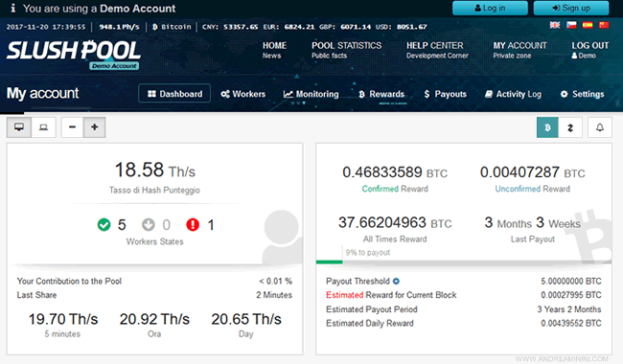Open the Rewards tab
Image resolution: width=623 pixels, height=364 pixels.
pos(381,94)
